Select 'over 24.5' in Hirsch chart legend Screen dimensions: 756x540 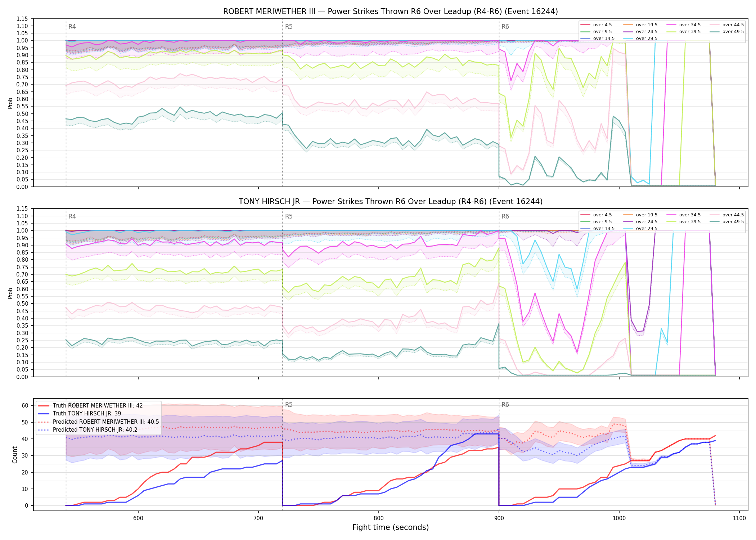640,222
